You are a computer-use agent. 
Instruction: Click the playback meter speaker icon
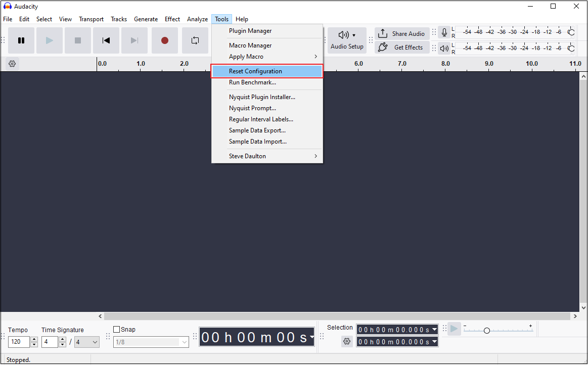pos(444,49)
